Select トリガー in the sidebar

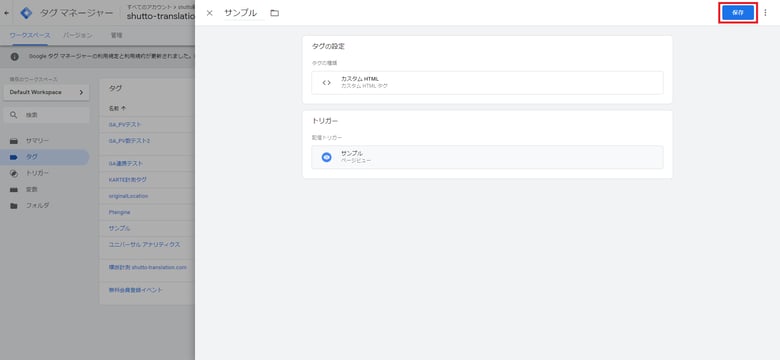click(37, 173)
